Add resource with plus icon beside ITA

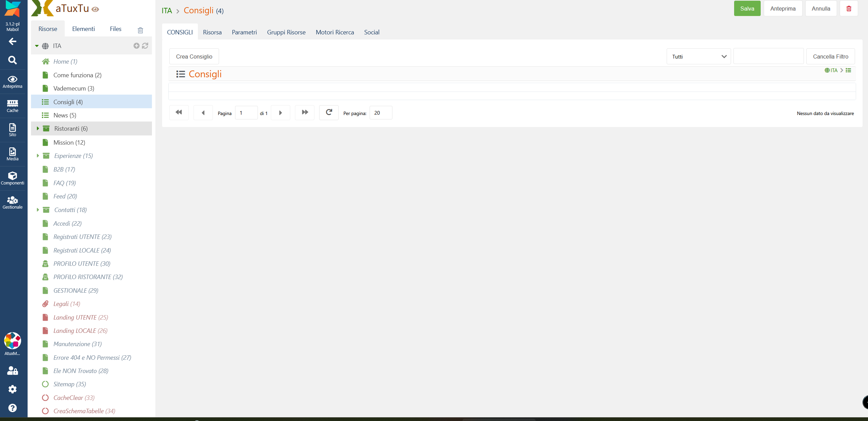(x=136, y=46)
